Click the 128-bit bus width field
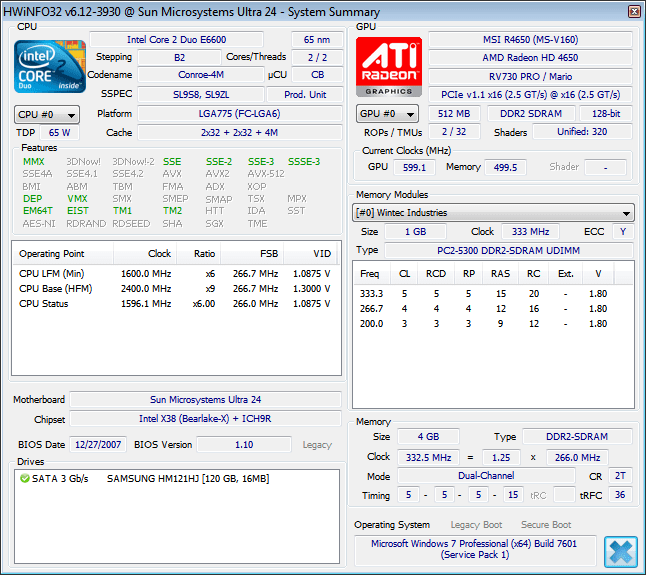This screenshot has height=575, width=646. [606, 114]
